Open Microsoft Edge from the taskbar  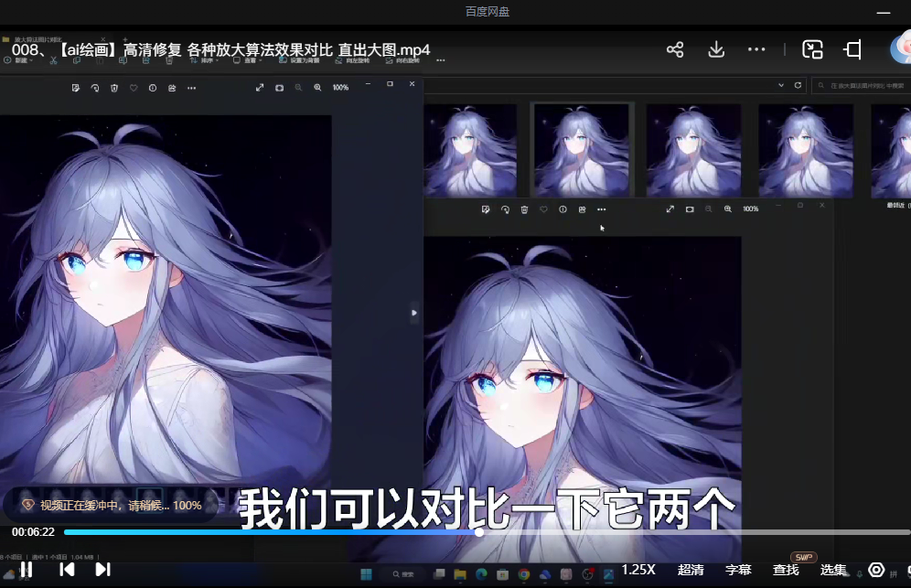point(481,574)
